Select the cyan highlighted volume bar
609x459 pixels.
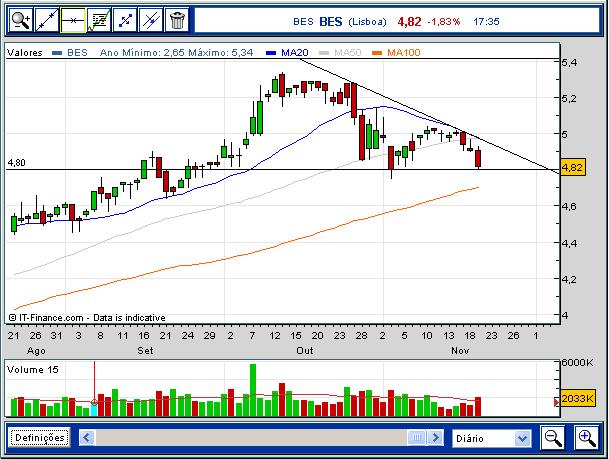click(94, 409)
